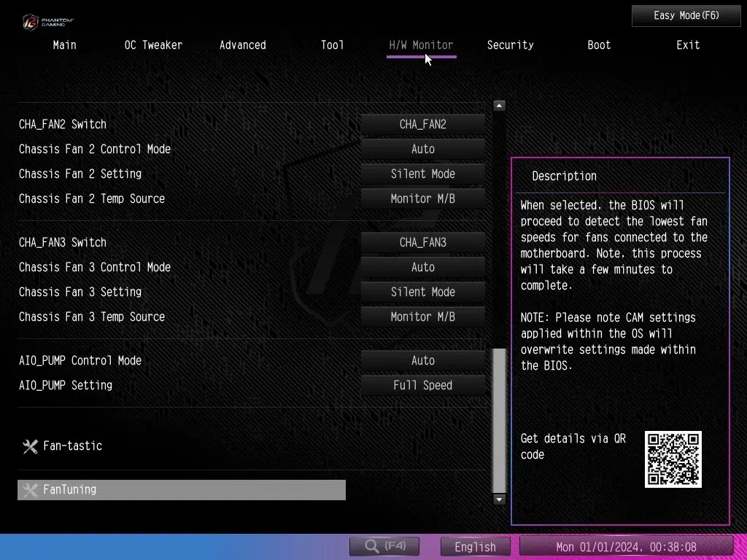Click the FanTuning wrench tool icon
This screenshot has width=747, height=560.
click(x=30, y=490)
